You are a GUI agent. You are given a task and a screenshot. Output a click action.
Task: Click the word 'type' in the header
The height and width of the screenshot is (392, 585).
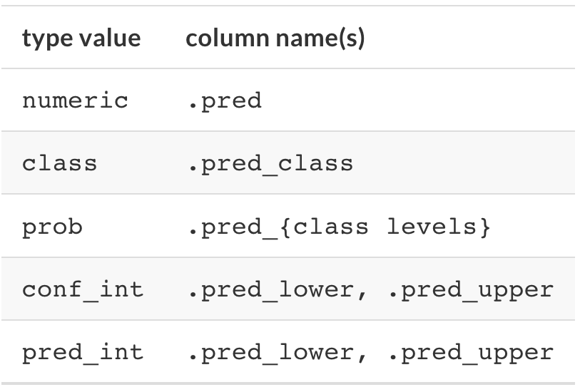click(x=47, y=38)
